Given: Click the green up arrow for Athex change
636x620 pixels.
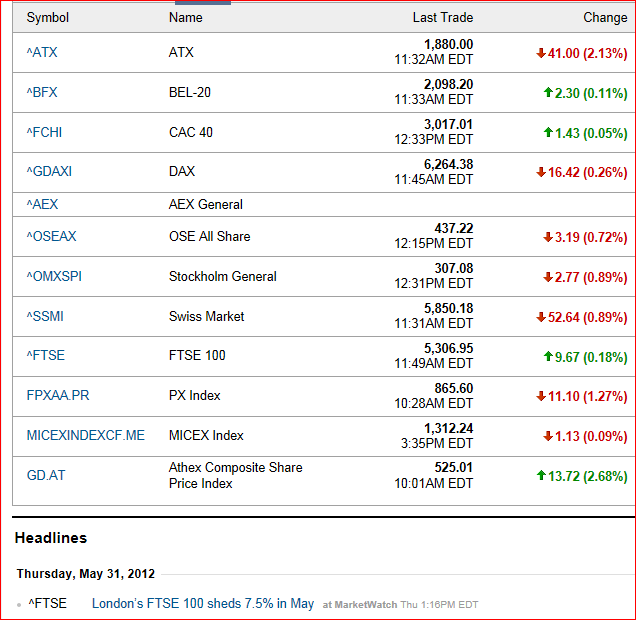Looking at the screenshot, I should click(541, 475).
